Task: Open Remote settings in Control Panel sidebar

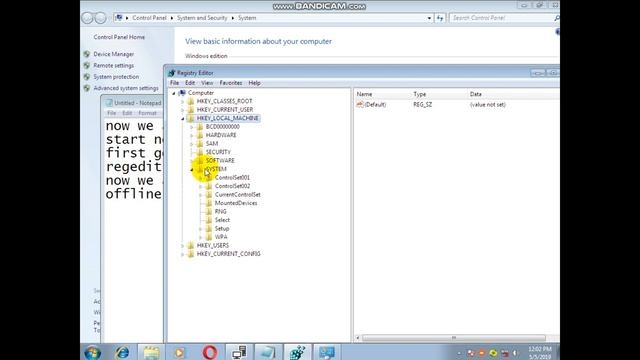Action: click(x=113, y=66)
